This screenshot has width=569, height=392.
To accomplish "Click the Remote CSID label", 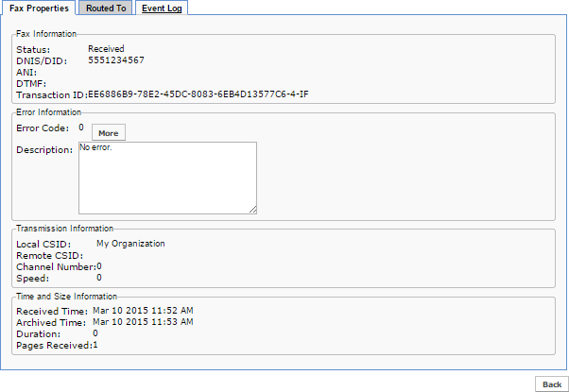I will [x=50, y=256].
